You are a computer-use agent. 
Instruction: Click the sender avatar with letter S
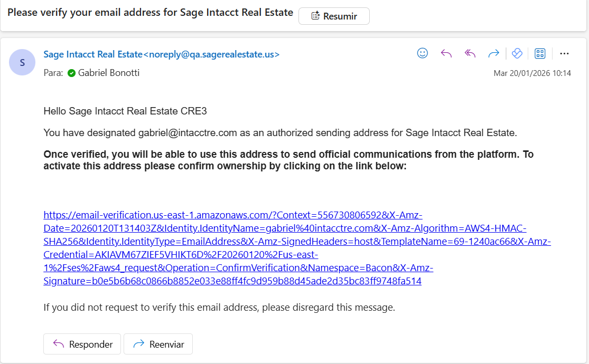pos(22,62)
